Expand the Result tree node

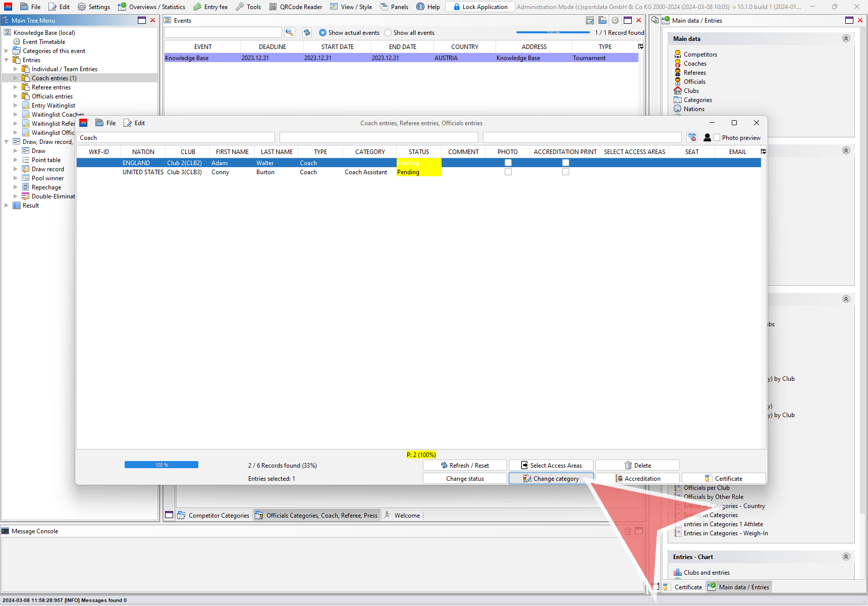[x=7, y=206]
